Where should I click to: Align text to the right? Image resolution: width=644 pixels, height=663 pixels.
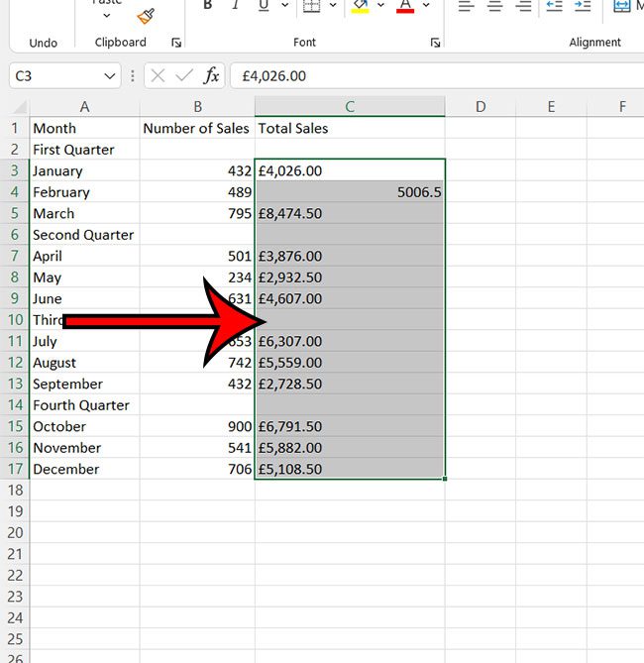pyautogui.click(x=523, y=6)
